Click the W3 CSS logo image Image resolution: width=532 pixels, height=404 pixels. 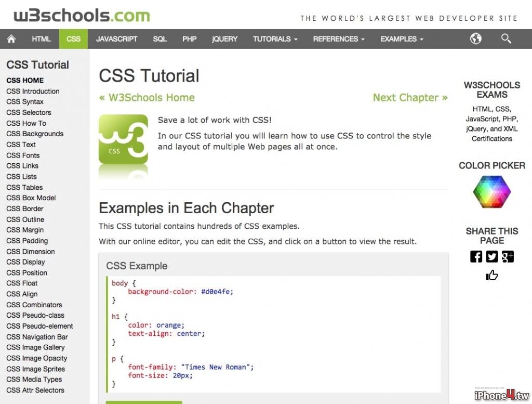[123, 139]
